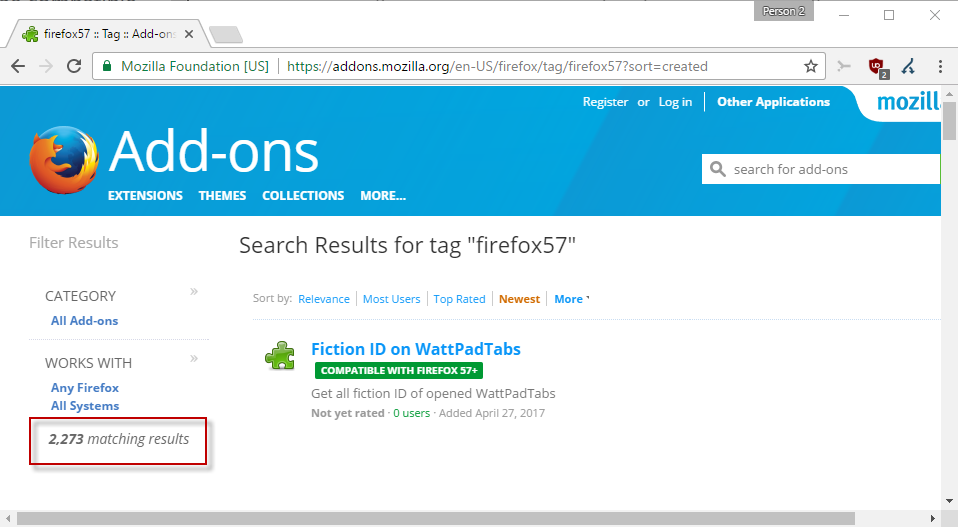Close the firefox57 tag tab
The height and width of the screenshot is (527, 958).
click(189, 34)
